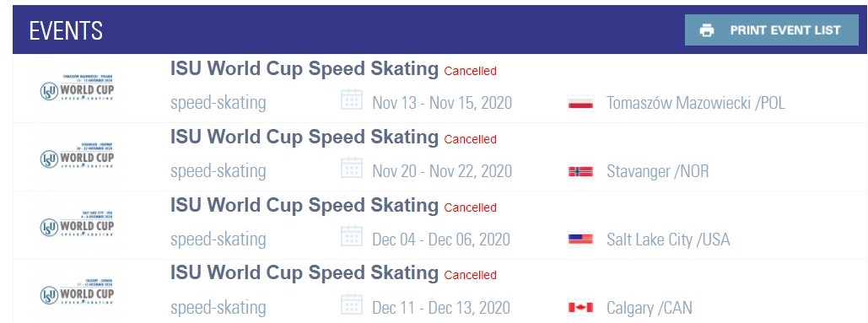Image resolution: width=868 pixels, height=323 pixels.
Task: Click the Norway flag icon
Action: (580, 171)
